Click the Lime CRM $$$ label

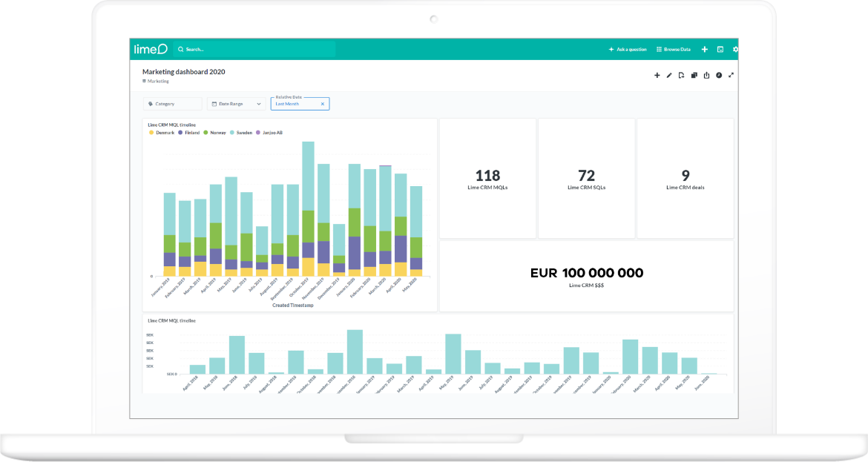pyautogui.click(x=587, y=286)
